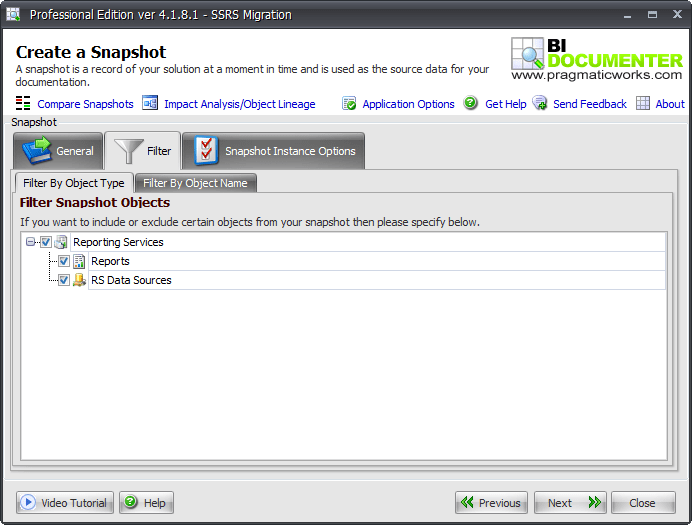Toggle the RS Data Sources checkbox
692x525 pixels.
tap(64, 280)
